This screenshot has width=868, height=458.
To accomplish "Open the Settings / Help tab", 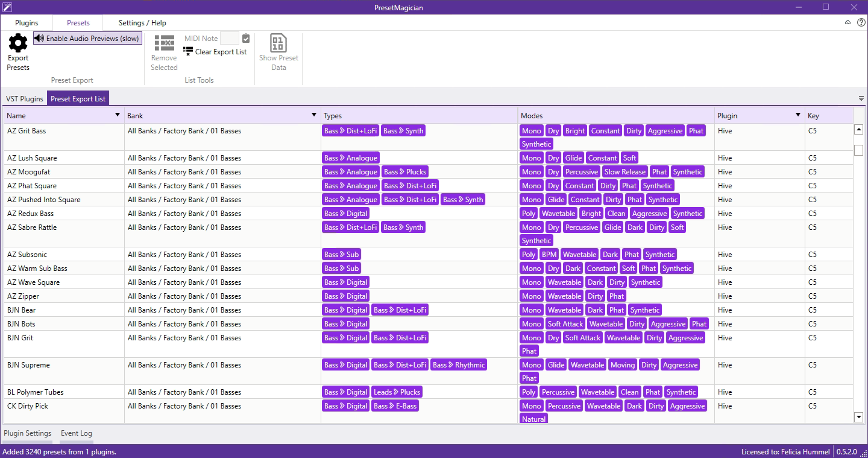I will [142, 23].
